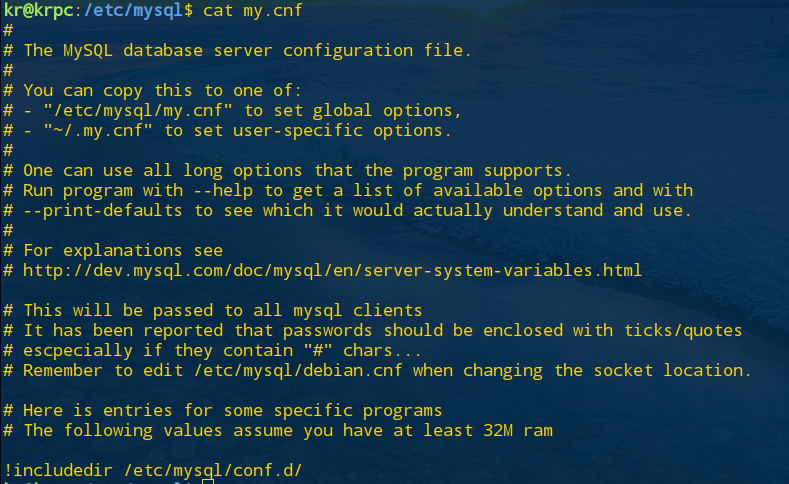789x484 pixels.
Task: Click the "You can copy this to one of:" line
Action: click(162, 91)
